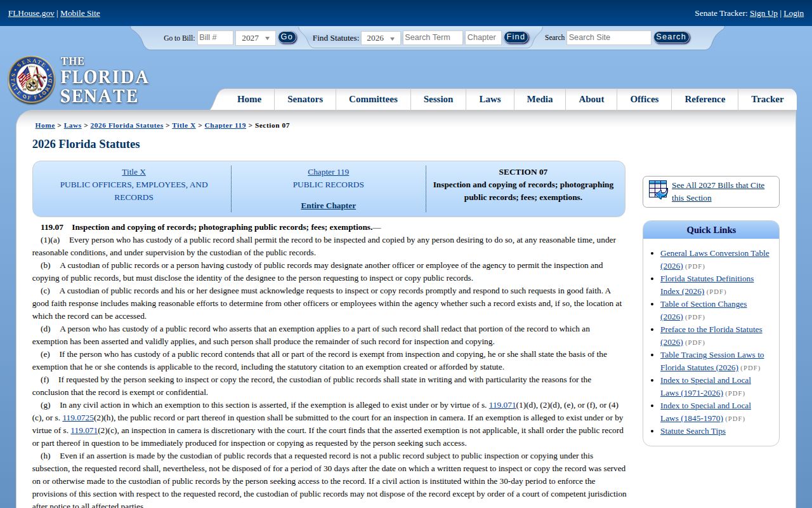
Task: Open Index to Special and Local Laws (1971-2026)
Action: pos(705,386)
